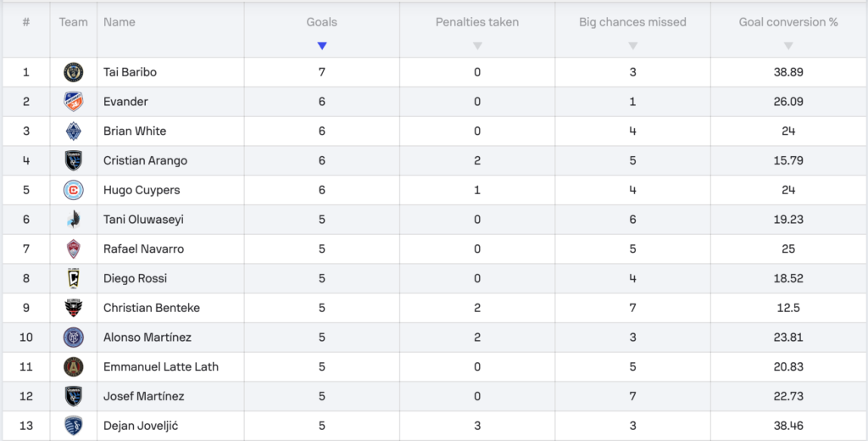Click the Name column header

pos(119,22)
